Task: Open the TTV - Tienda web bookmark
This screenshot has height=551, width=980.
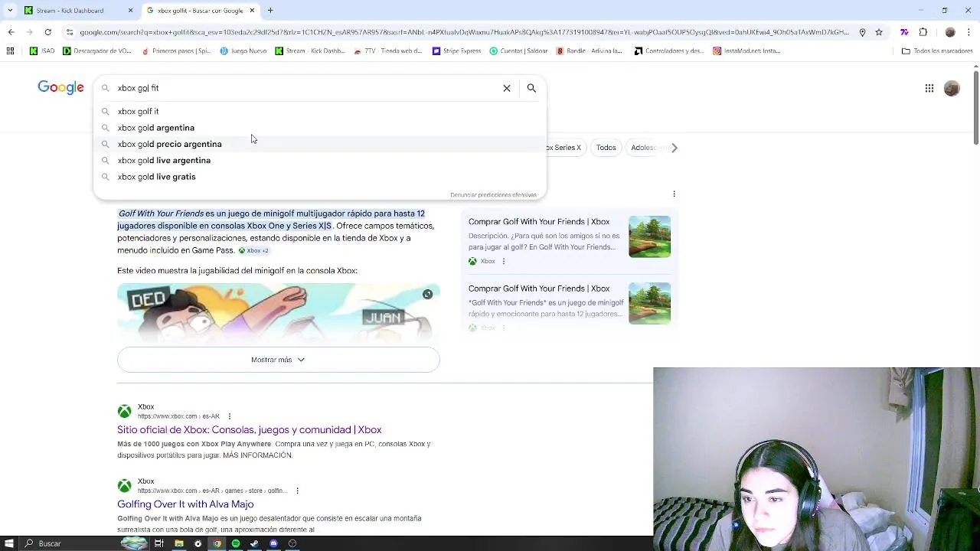Action: [x=388, y=51]
